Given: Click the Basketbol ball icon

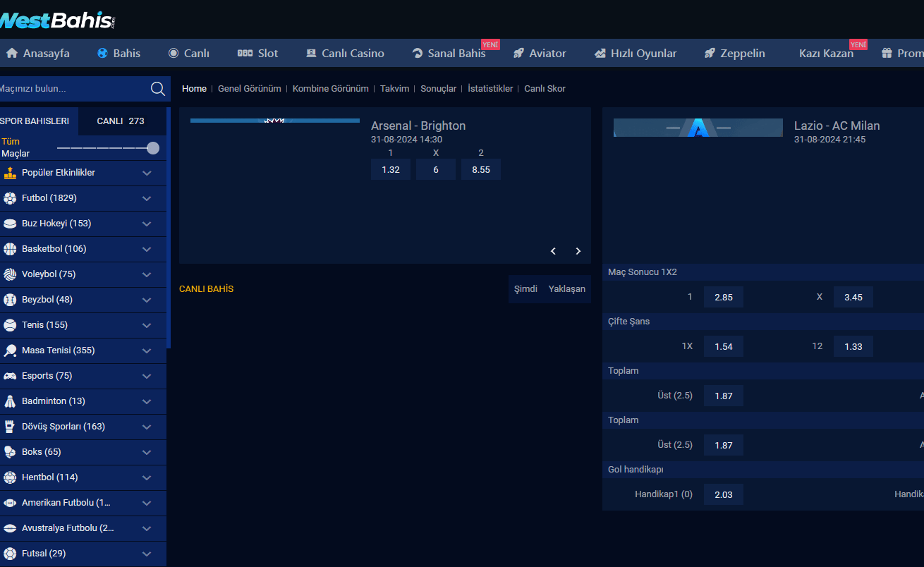Looking at the screenshot, I should pos(10,249).
